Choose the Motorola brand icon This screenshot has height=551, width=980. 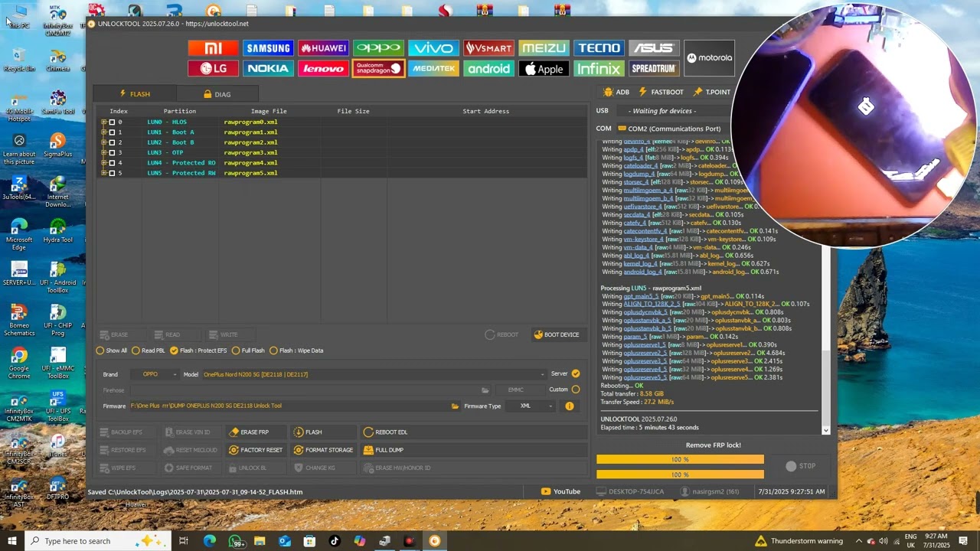pyautogui.click(x=709, y=58)
